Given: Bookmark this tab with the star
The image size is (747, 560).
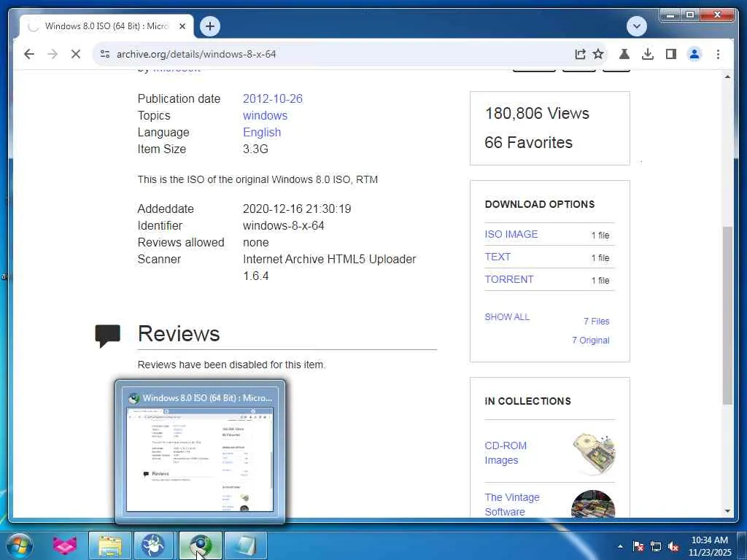Looking at the screenshot, I should [x=598, y=54].
